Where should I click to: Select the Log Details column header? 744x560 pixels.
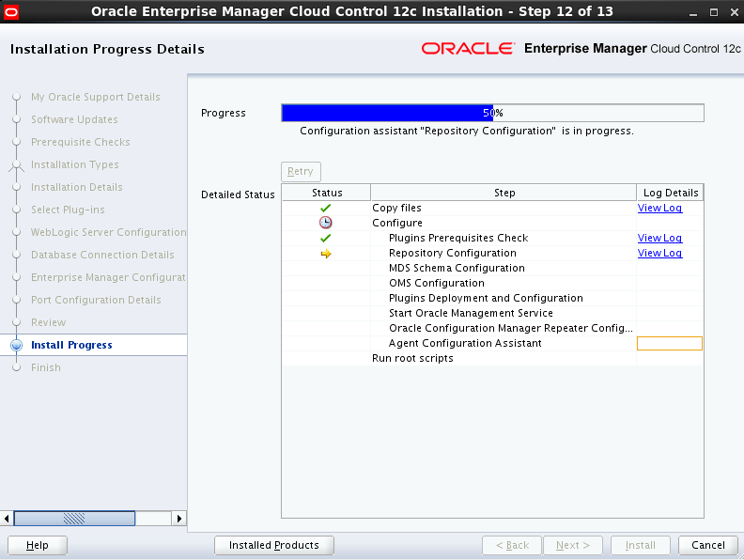click(x=670, y=193)
